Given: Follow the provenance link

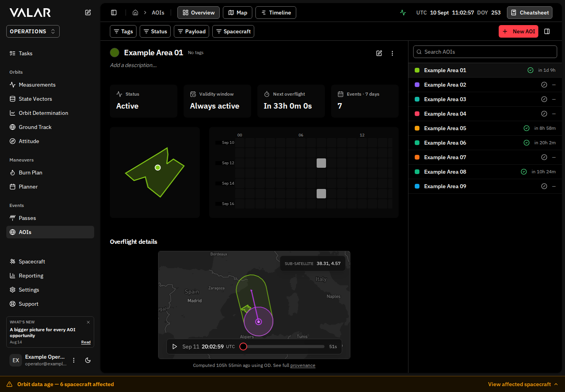Looking at the screenshot, I should 303,365.
